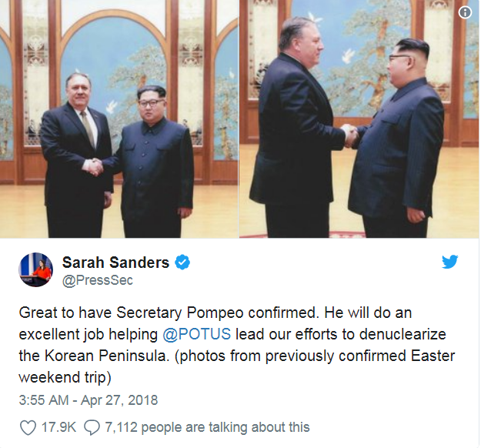Click the Apr 27, 2018 date text
Image resolution: width=481 pixels, height=448 pixels.
pyautogui.click(x=119, y=400)
